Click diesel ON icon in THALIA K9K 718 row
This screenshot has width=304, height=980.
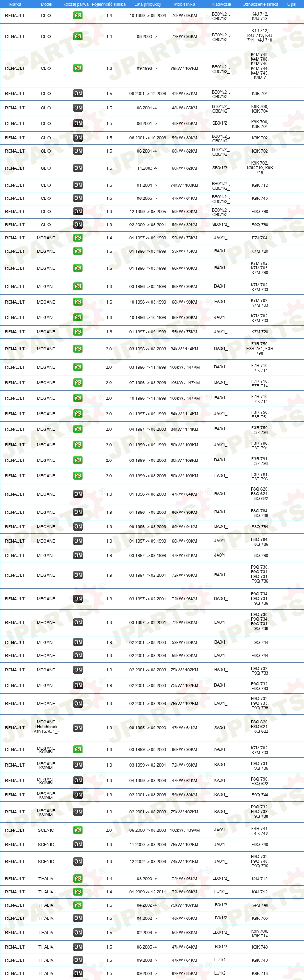point(78,973)
